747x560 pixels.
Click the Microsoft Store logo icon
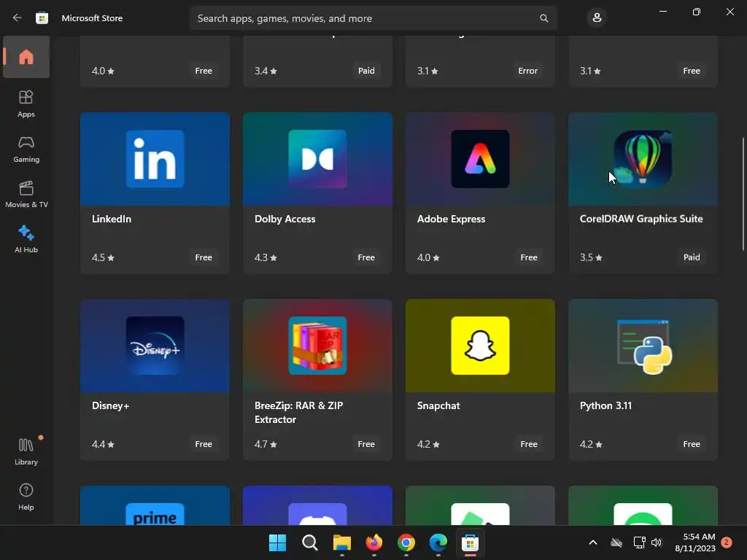[42, 18]
